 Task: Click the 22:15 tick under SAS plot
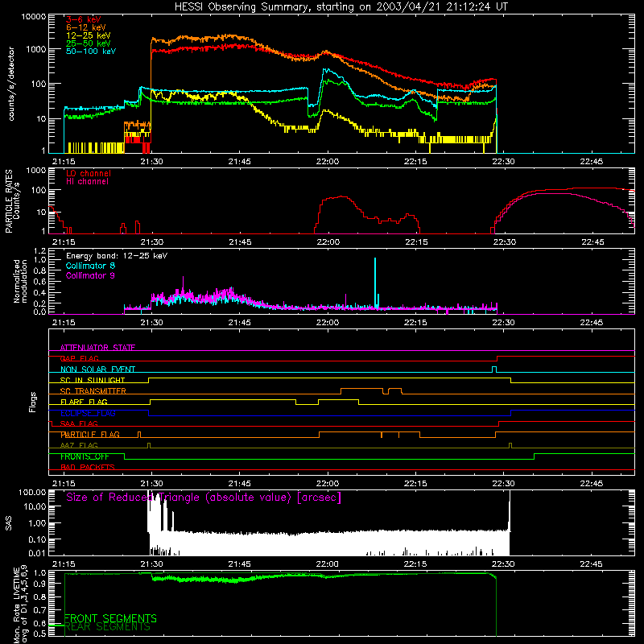pos(415,564)
